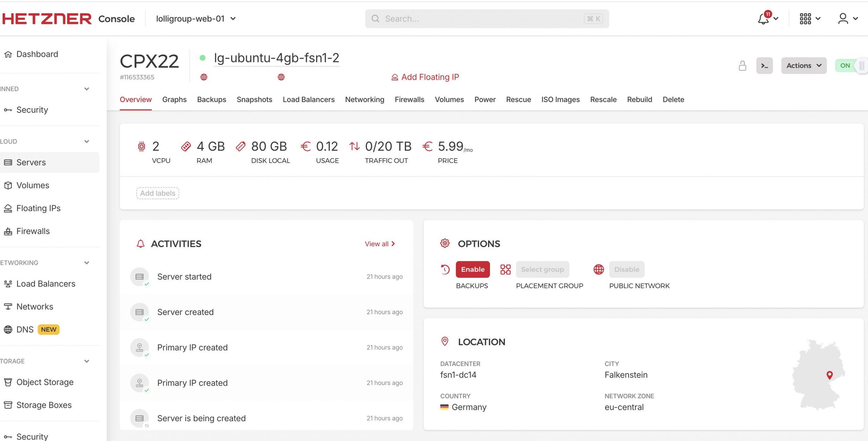868x441 pixels.
Task: Click into the Search field
Action: (x=487, y=19)
